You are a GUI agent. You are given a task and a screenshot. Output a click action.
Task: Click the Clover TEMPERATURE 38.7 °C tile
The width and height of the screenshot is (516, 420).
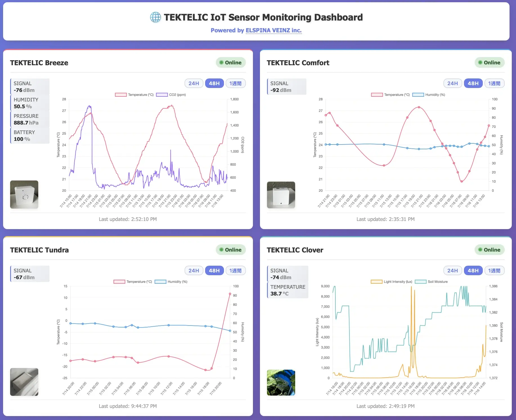point(288,290)
